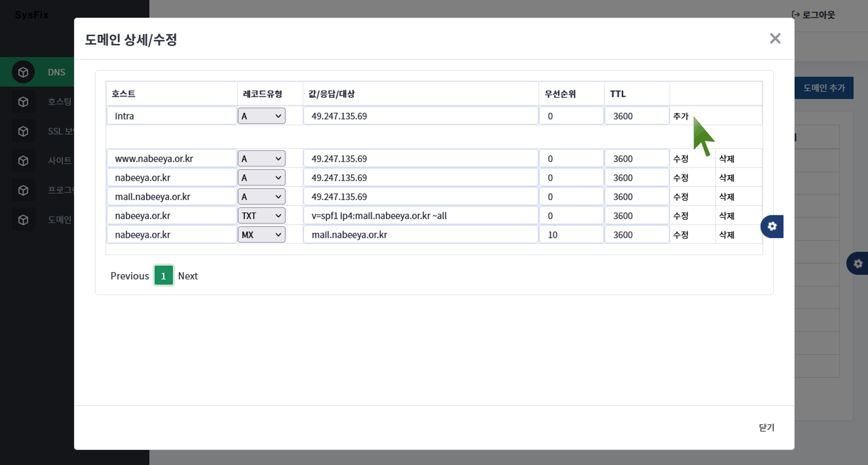Close the dialog with the X icon

tap(775, 39)
